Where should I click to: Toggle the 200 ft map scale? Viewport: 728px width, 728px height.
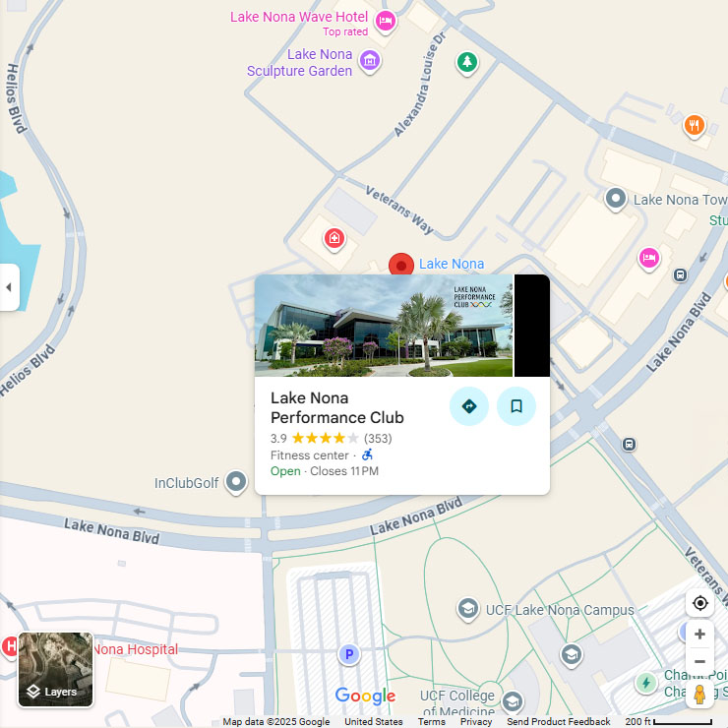(669, 721)
